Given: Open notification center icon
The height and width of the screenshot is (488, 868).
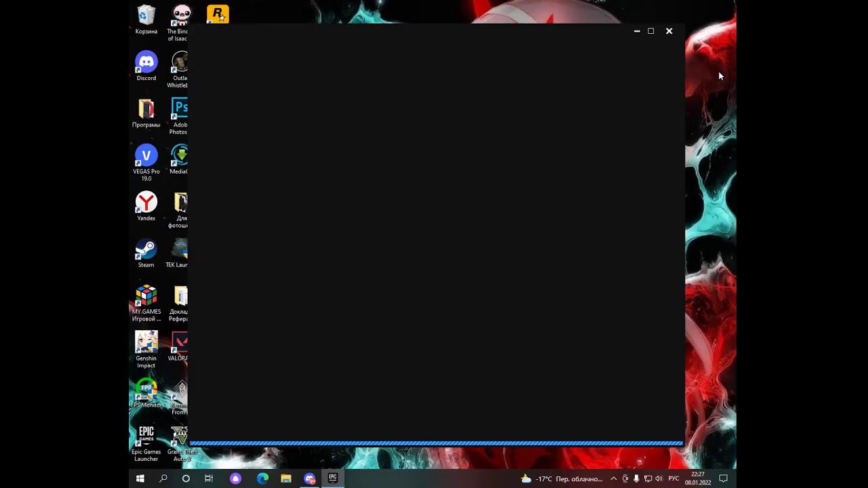Looking at the screenshot, I should click(x=724, y=479).
